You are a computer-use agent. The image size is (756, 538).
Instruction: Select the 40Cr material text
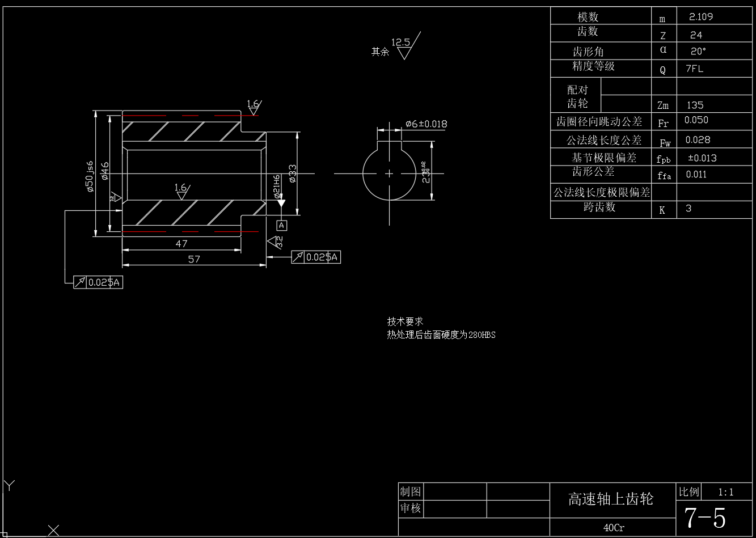click(614, 528)
